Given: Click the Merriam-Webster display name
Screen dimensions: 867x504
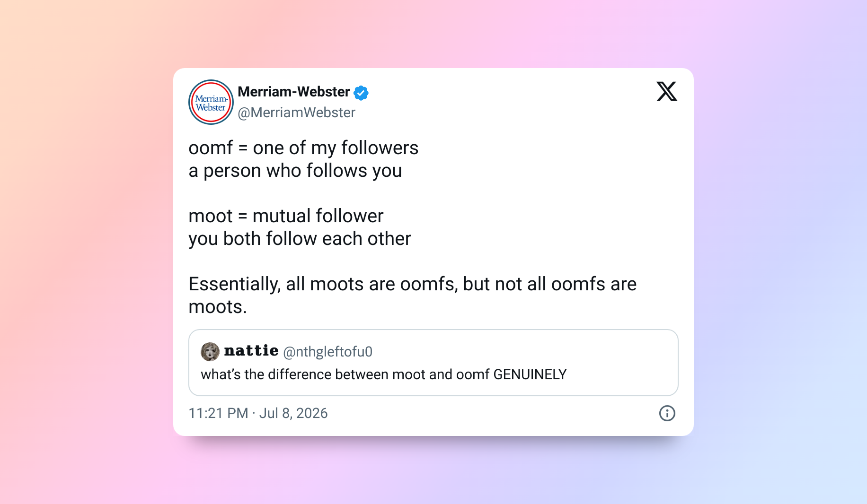Looking at the screenshot, I should coord(293,92).
